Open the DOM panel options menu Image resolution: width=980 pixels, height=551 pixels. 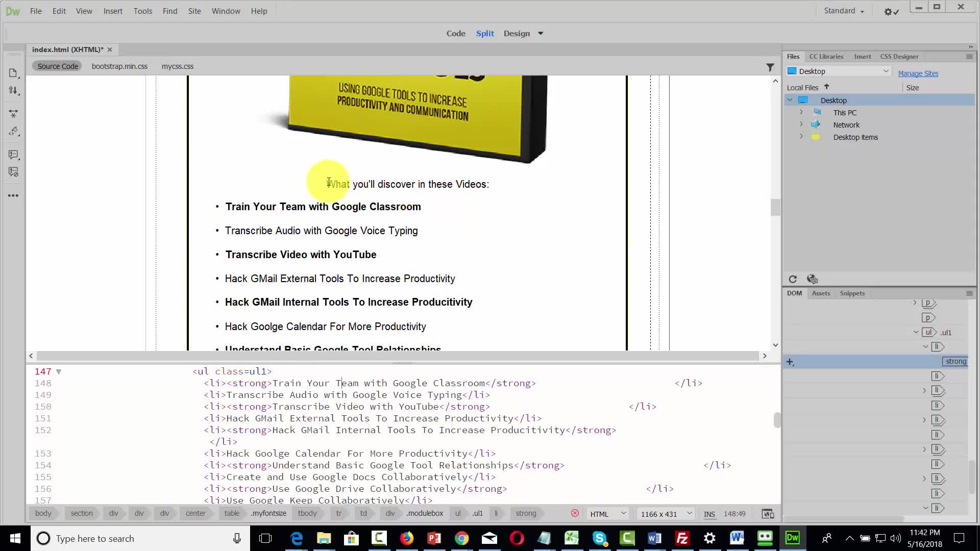pyautogui.click(x=969, y=293)
